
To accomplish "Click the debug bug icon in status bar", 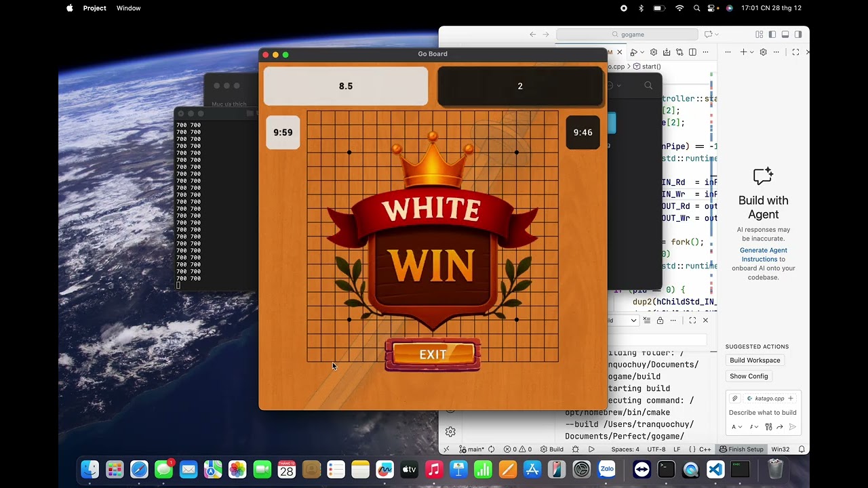I will click(x=575, y=449).
